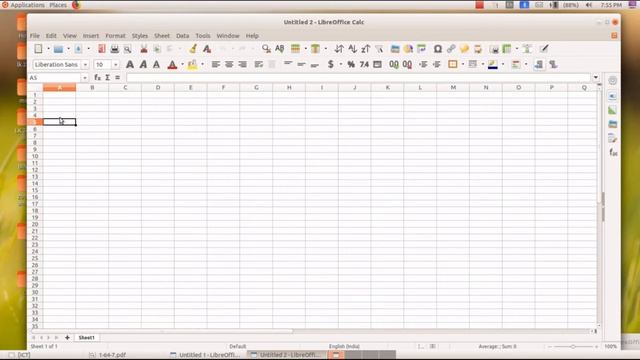
Task: Toggle Italic formatting
Action: [x=143, y=64]
